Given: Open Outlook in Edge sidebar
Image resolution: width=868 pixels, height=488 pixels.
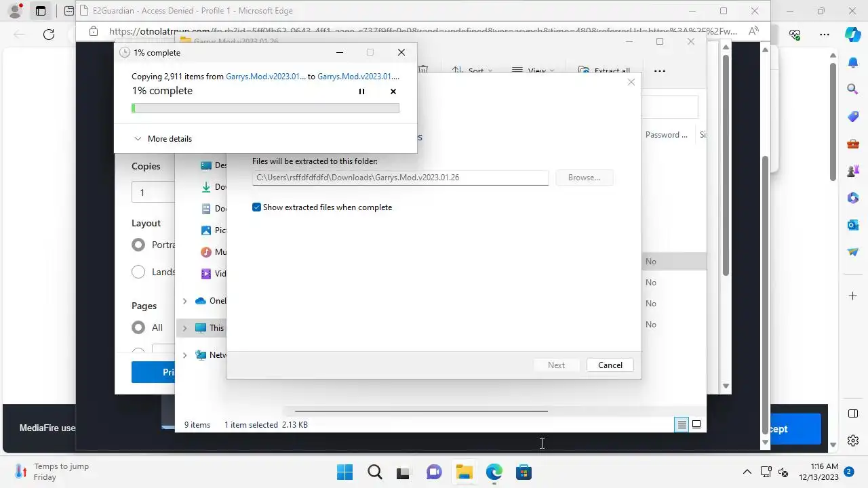Looking at the screenshot, I should 853,225.
